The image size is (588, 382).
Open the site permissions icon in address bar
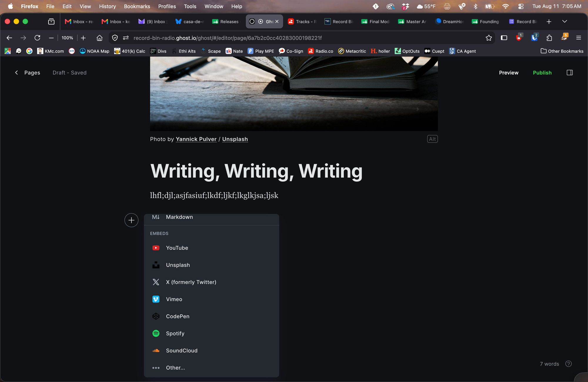coord(126,38)
